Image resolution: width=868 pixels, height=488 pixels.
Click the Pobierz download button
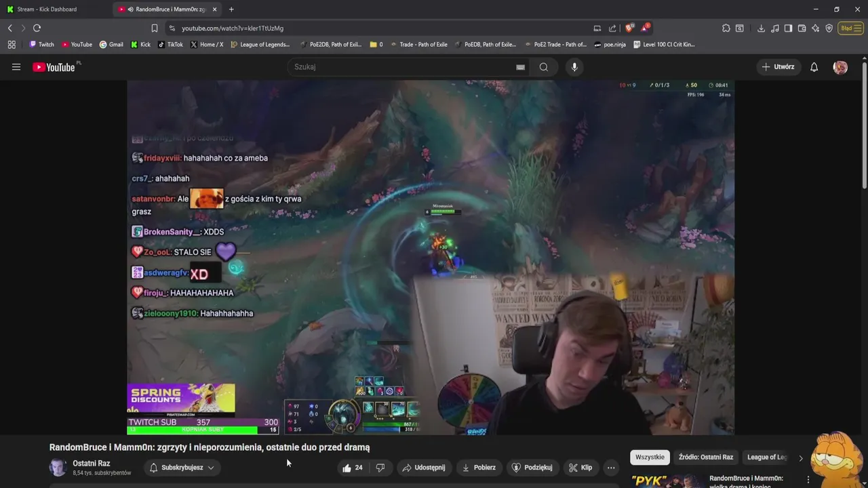tap(479, 468)
